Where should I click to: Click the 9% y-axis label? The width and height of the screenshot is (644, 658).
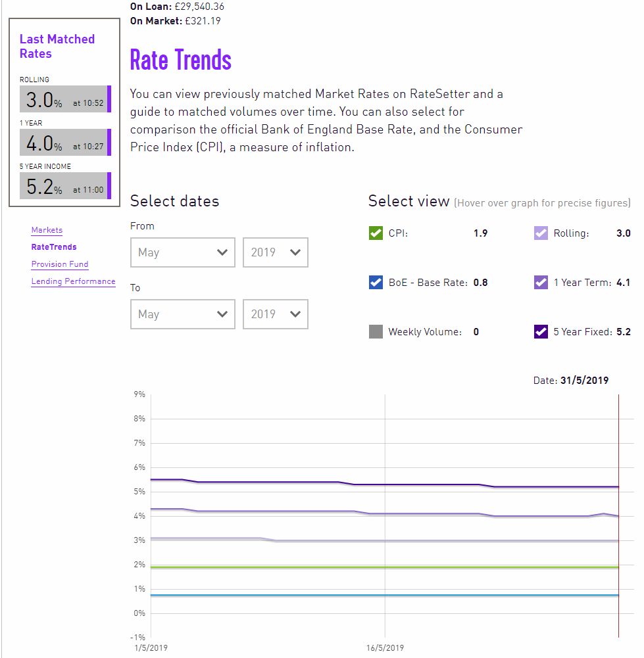point(139,394)
